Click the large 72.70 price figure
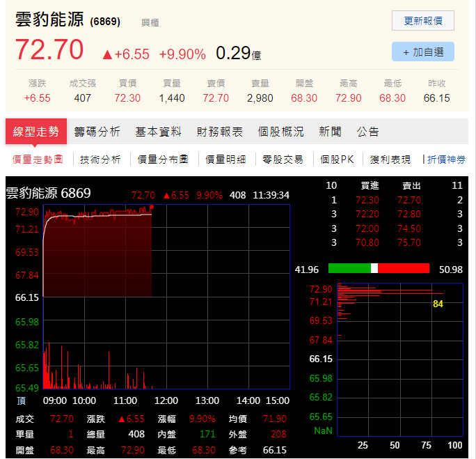 pos(49,49)
